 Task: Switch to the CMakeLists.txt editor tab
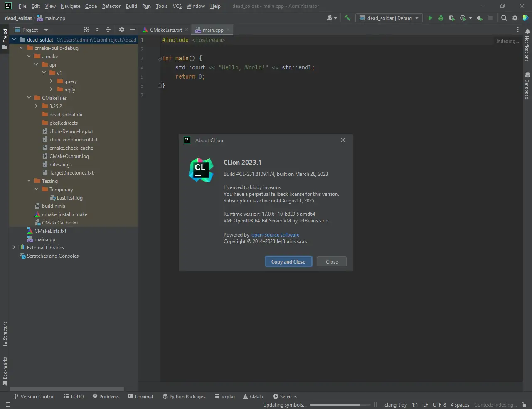click(x=165, y=30)
